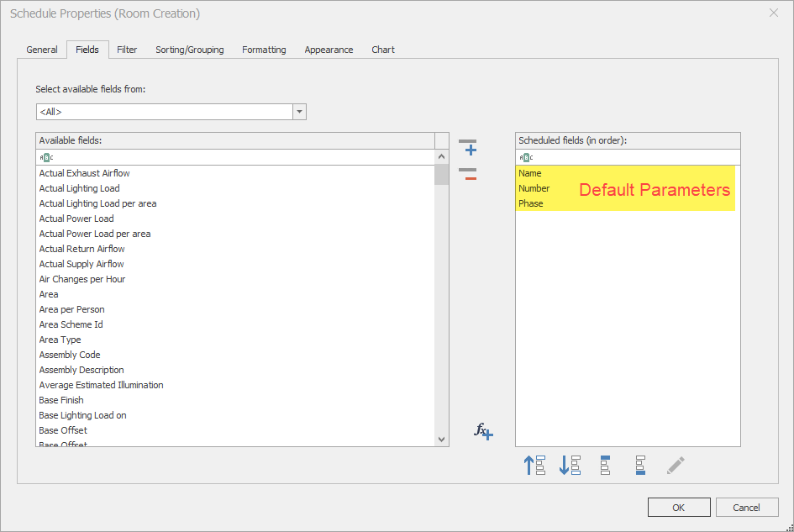Select Air Changes per Hour field
This screenshot has height=532, width=794.
pos(235,279)
